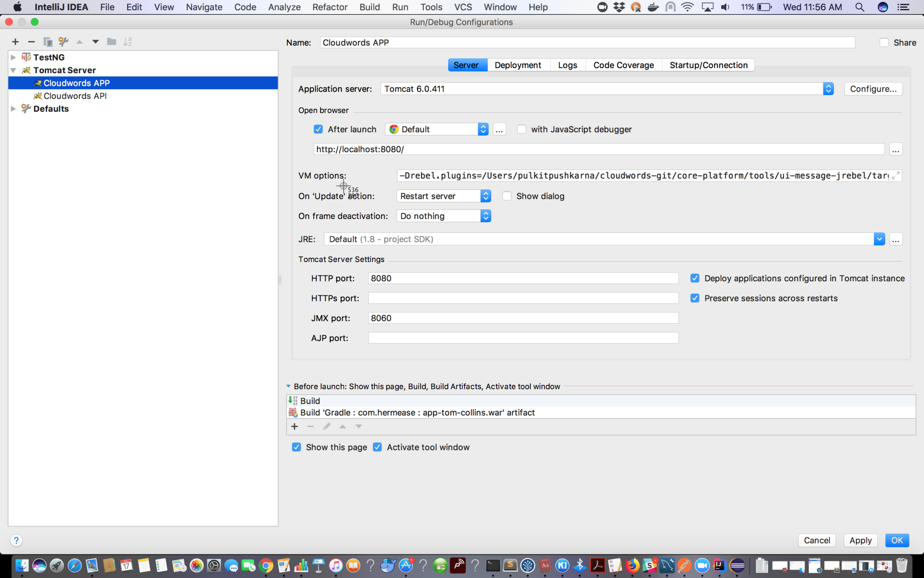Screen dimensions: 924x578
Task: Open JRE Default dropdown arrow
Action: coord(879,239)
